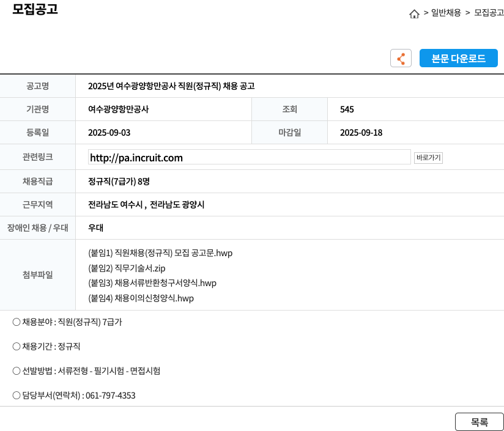This screenshot has height=431, width=504.
Task: Click the 마감일 column label
Action: coord(289,132)
